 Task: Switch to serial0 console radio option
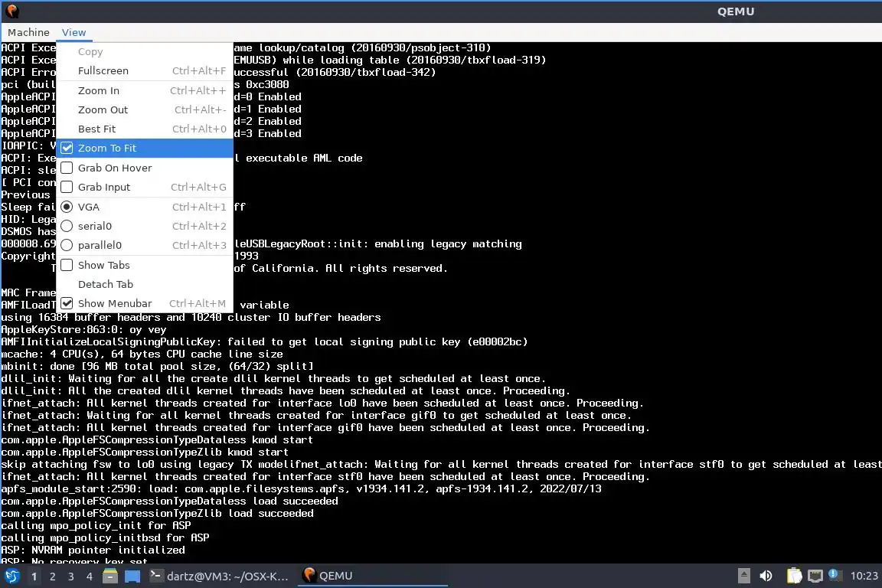tap(145, 226)
